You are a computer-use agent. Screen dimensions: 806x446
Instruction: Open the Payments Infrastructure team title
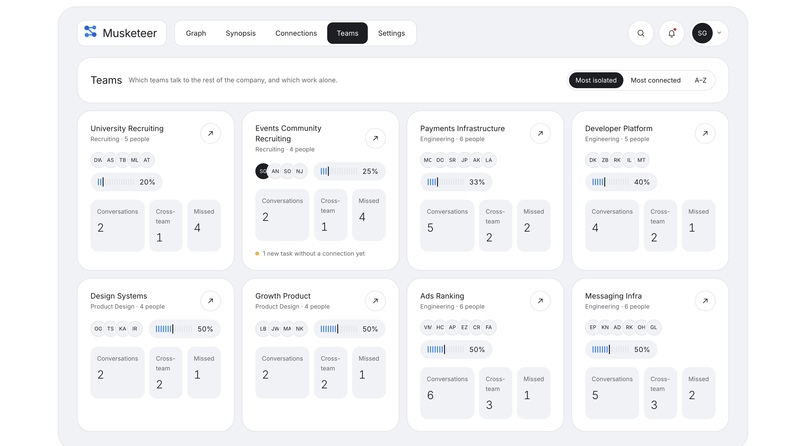pyautogui.click(x=462, y=128)
